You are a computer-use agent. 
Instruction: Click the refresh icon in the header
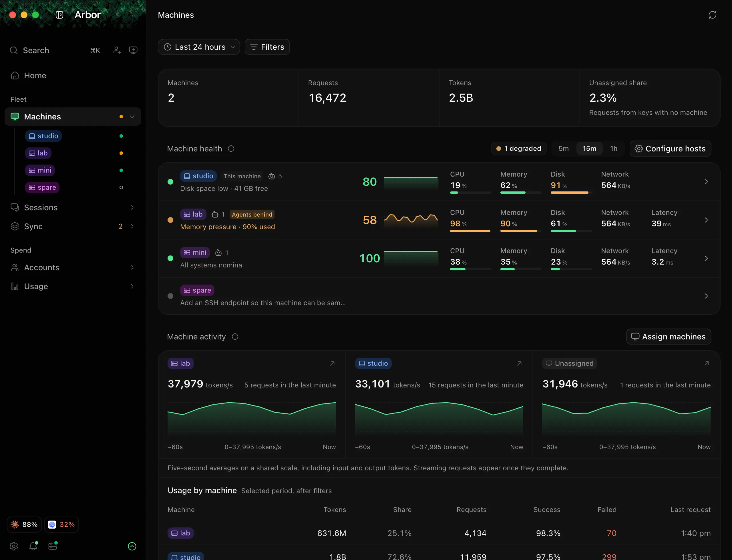point(712,15)
